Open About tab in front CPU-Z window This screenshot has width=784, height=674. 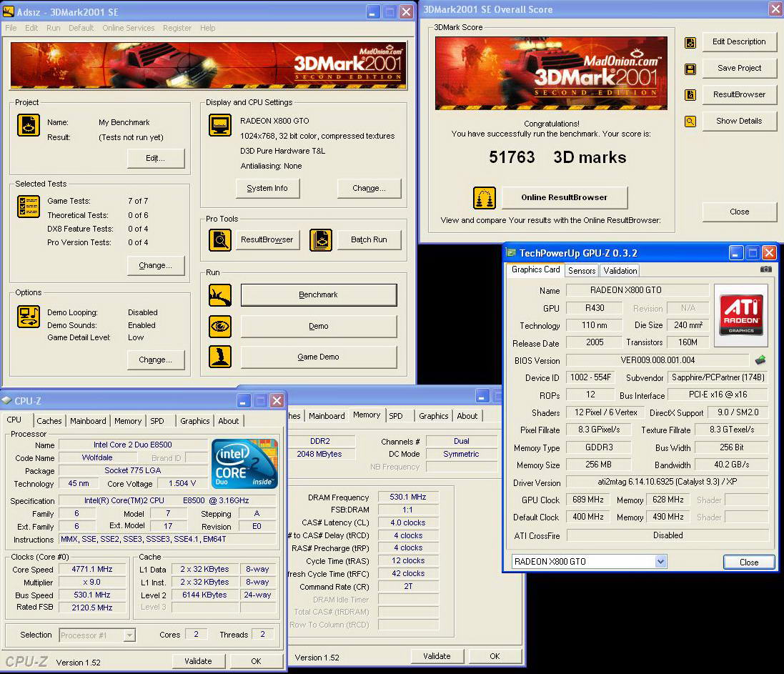click(x=229, y=421)
